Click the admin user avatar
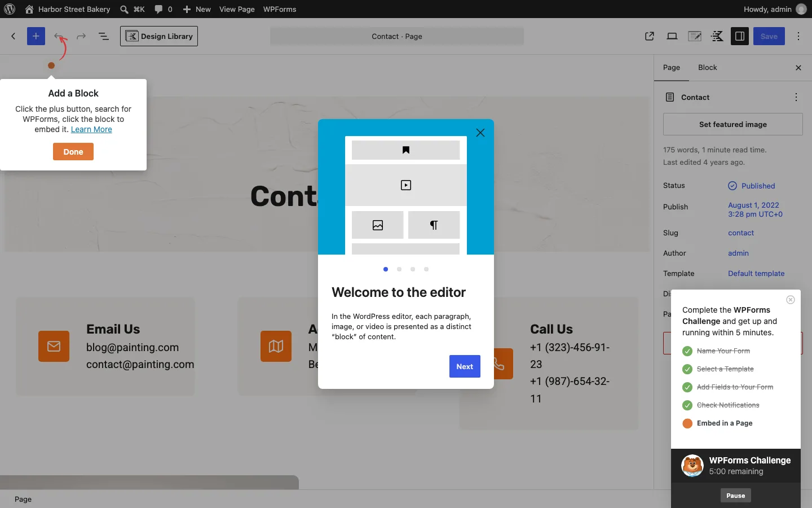 tap(801, 9)
